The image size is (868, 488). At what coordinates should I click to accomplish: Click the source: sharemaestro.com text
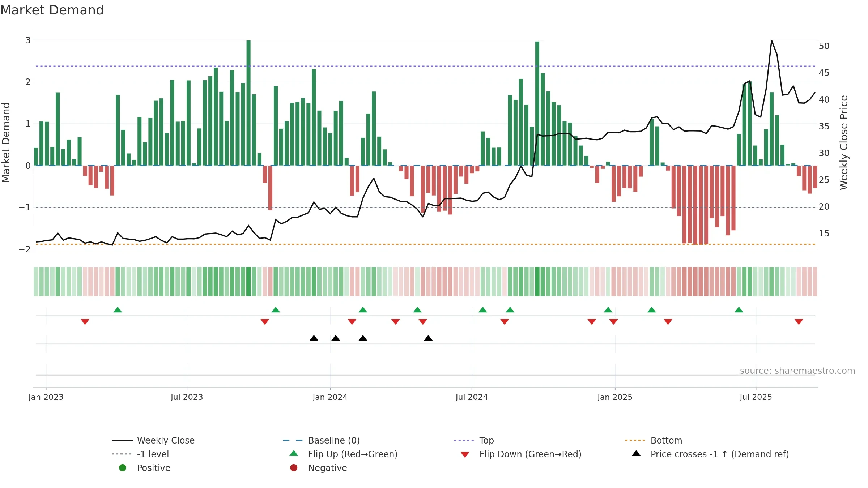tap(797, 371)
